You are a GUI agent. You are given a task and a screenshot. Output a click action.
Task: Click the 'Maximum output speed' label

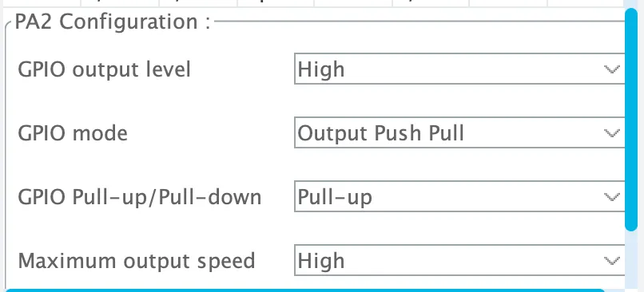[137, 261]
